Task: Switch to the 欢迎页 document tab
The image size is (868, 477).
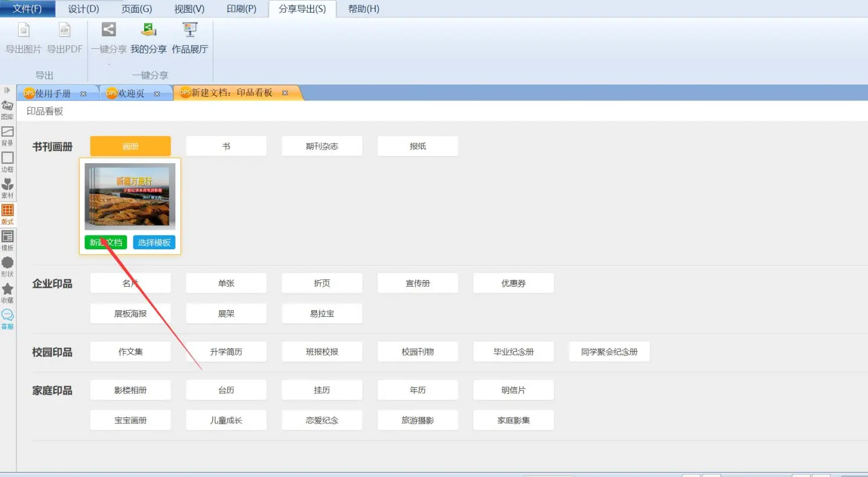Action: point(131,93)
